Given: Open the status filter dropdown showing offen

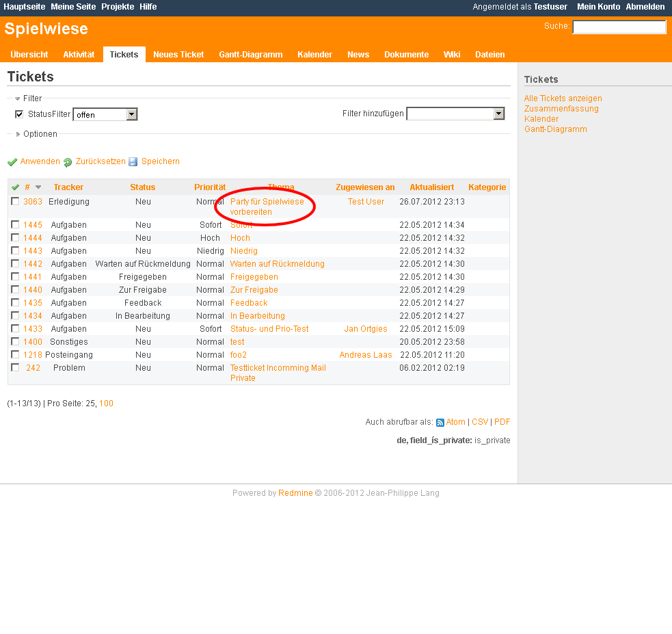Looking at the screenshot, I should click(x=105, y=114).
